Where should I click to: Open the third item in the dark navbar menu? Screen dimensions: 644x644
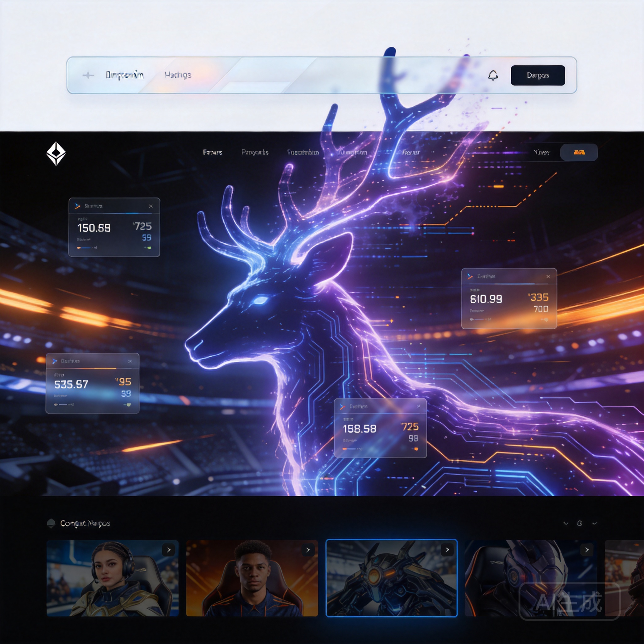(303, 152)
